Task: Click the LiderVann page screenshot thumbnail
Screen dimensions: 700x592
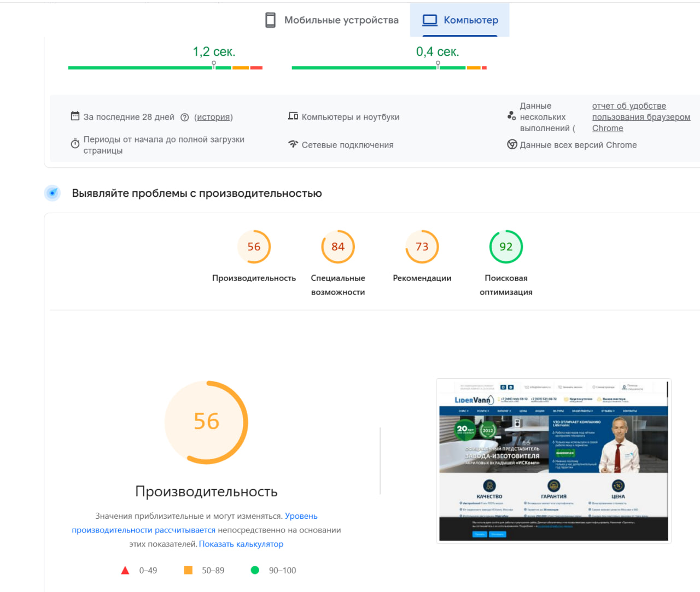Action: [553, 461]
